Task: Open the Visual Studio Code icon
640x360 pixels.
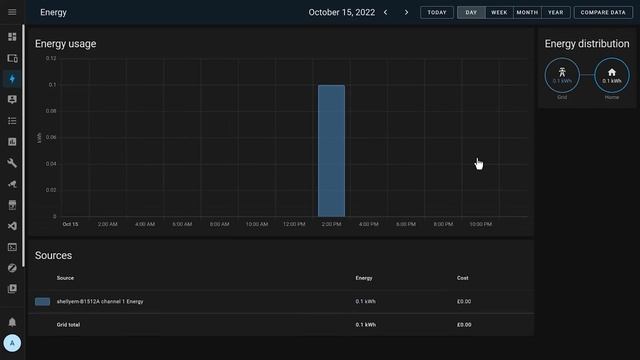Action: click(x=12, y=226)
